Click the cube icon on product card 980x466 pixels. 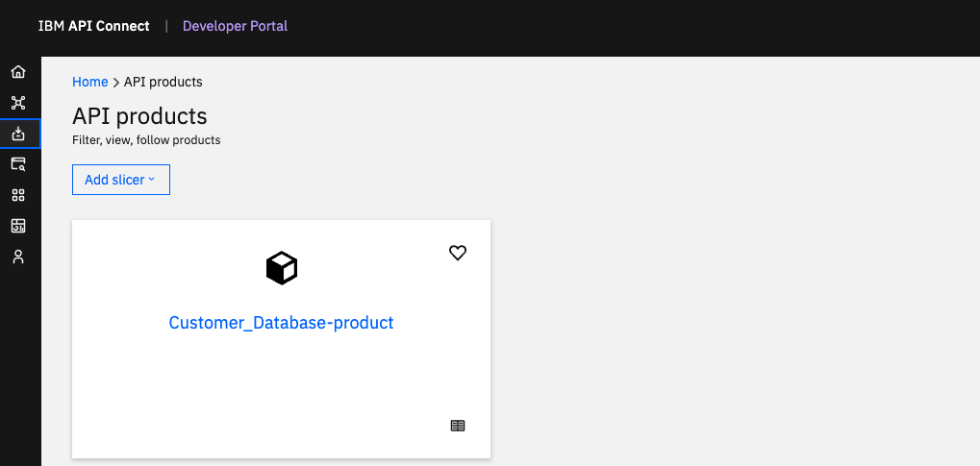(x=281, y=268)
